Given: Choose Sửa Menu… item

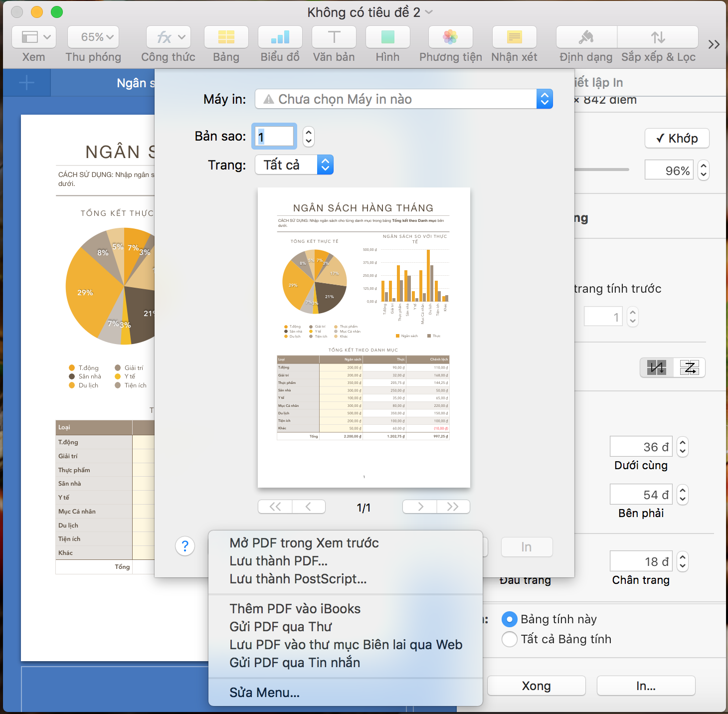Looking at the screenshot, I should (x=346, y=693).
